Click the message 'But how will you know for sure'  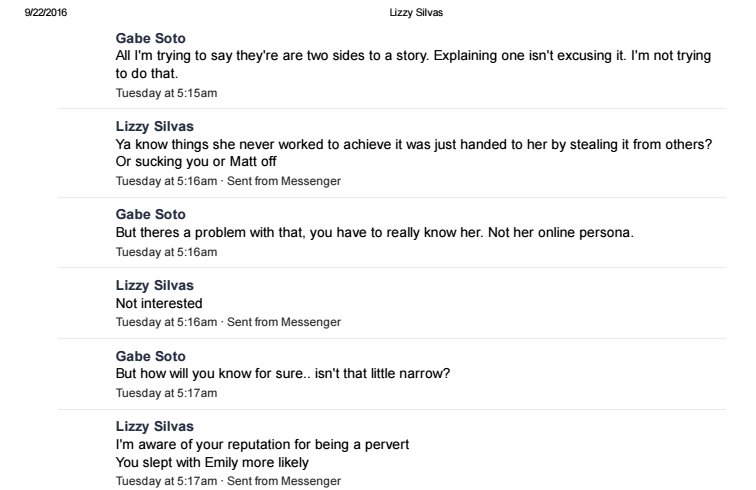point(283,373)
